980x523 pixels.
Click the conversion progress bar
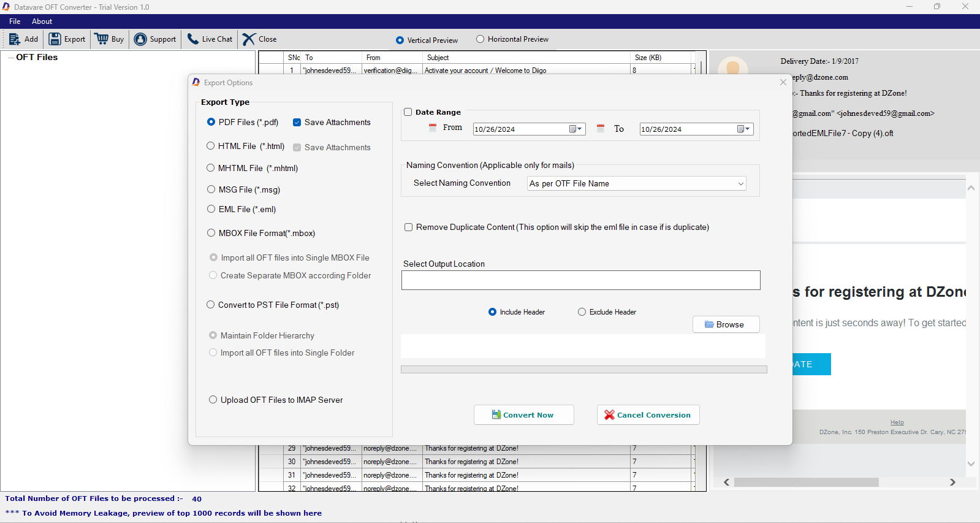pyautogui.click(x=583, y=370)
